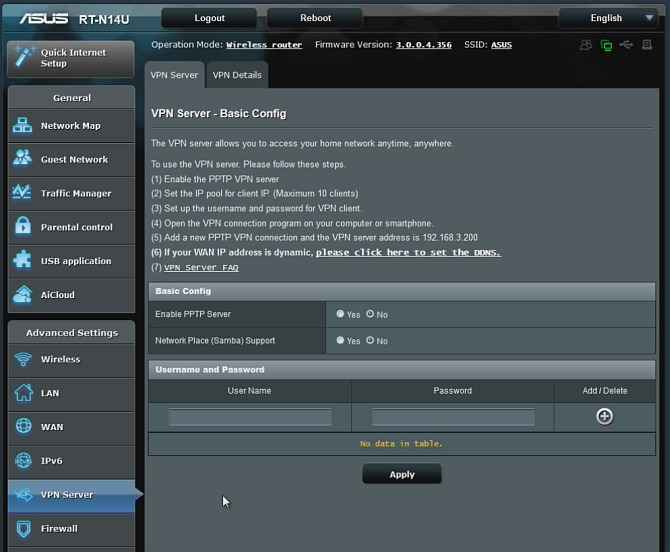Focus the Password input field
The height and width of the screenshot is (552, 670).
(x=453, y=417)
